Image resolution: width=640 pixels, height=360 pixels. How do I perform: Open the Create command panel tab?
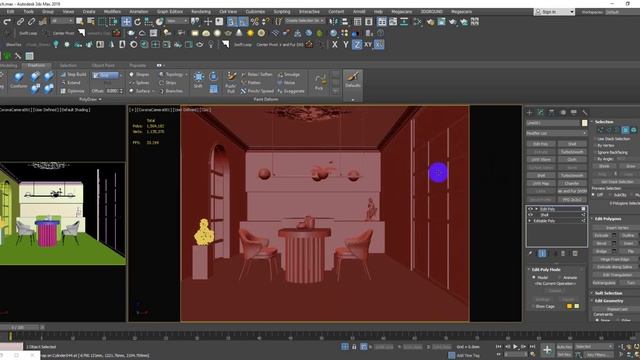[529, 112]
